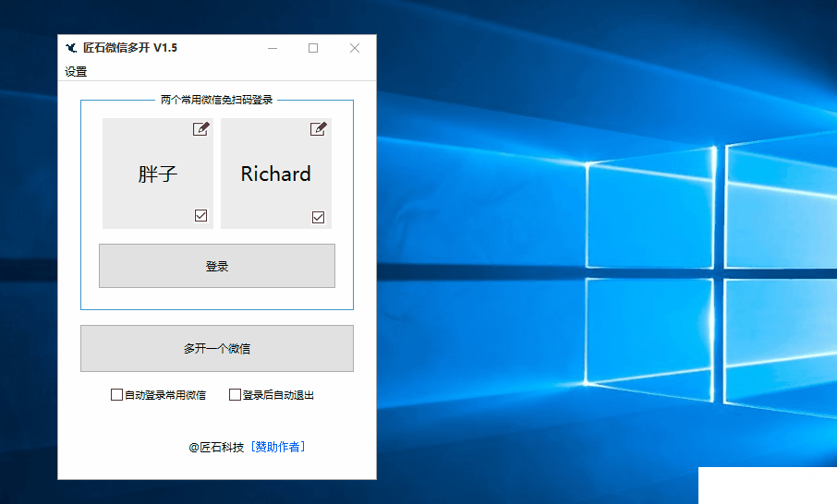Image resolution: width=837 pixels, height=504 pixels.
Task: Close the 匠石微信多开 window
Action: (355, 48)
